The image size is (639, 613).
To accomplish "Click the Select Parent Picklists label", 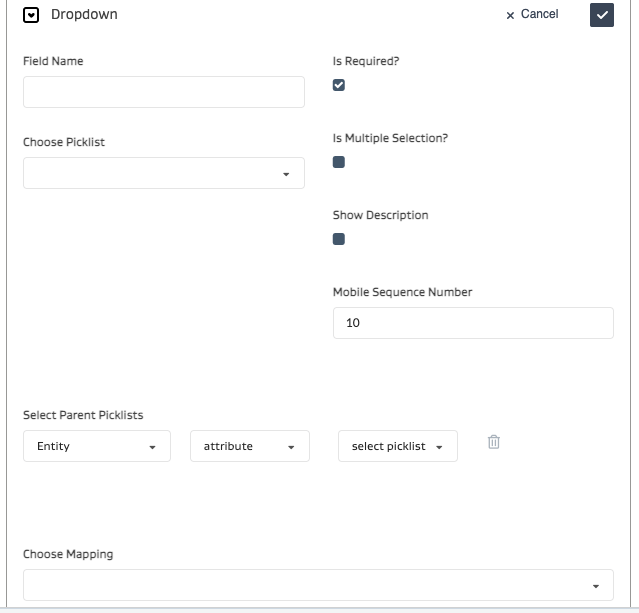I will point(90,415).
